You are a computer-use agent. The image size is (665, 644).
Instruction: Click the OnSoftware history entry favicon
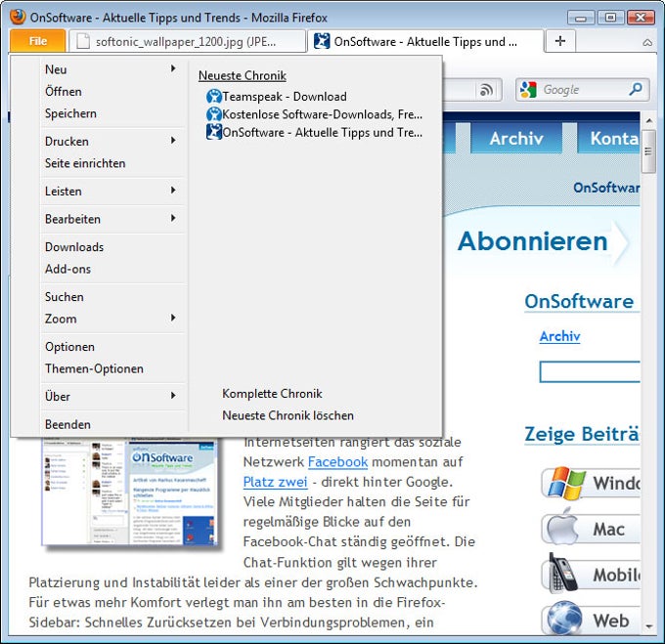click(214, 132)
